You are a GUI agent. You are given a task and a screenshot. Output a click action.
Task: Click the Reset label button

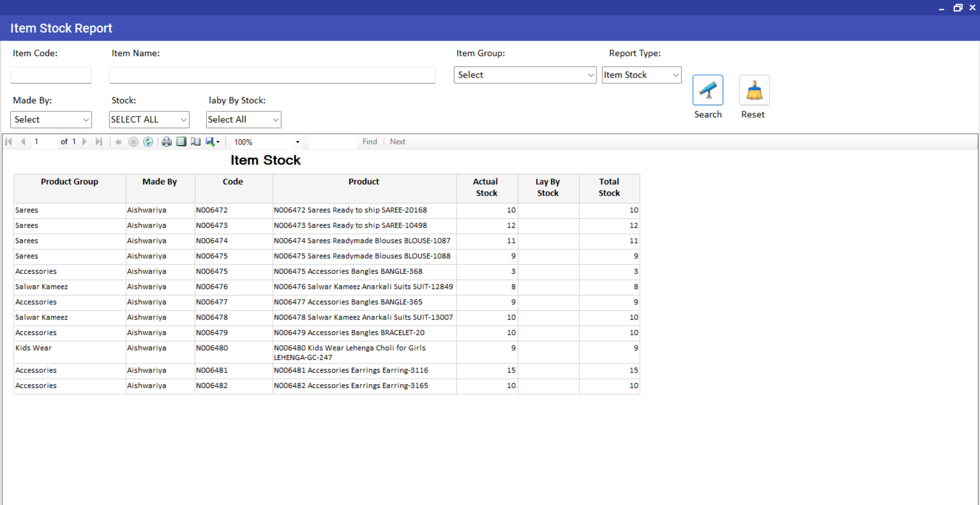point(753,114)
